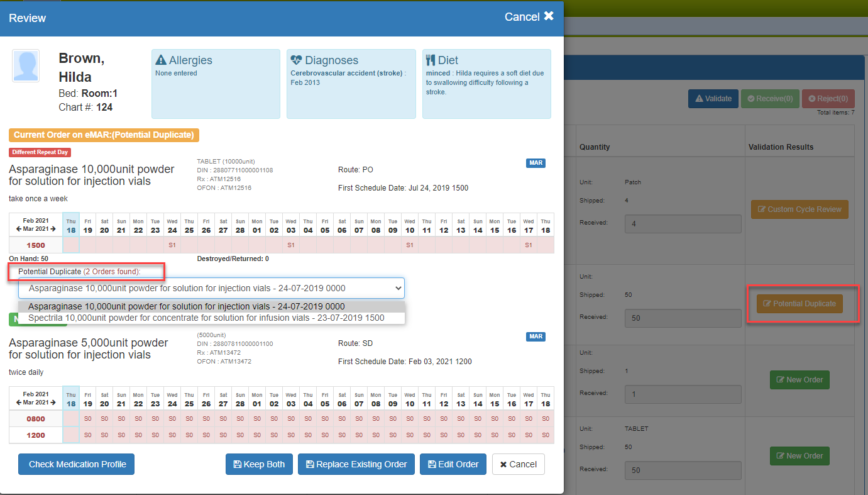Click the Diet fork and knife icon
The width and height of the screenshot is (868, 495).
pyautogui.click(x=431, y=60)
